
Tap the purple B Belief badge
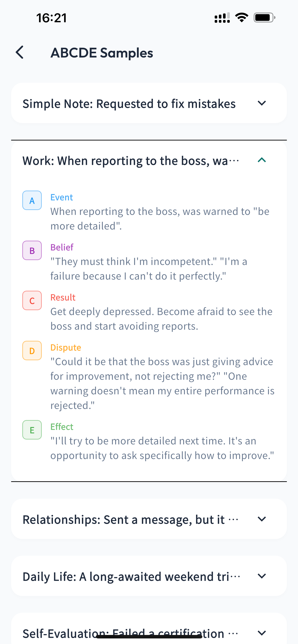pyautogui.click(x=32, y=250)
